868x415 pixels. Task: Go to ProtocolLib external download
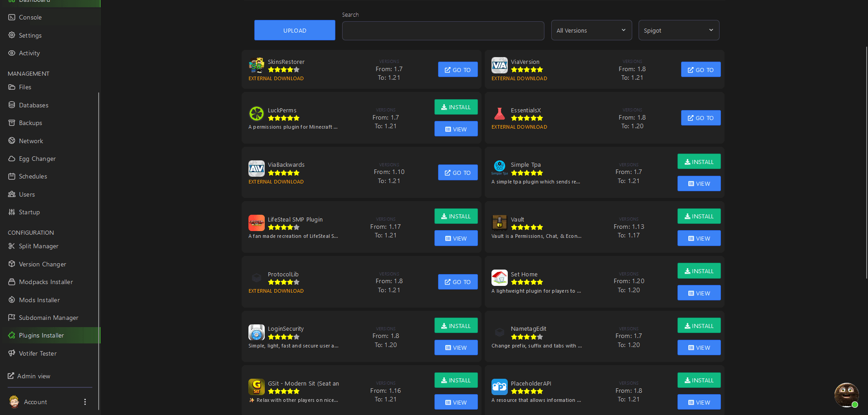coord(458,282)
